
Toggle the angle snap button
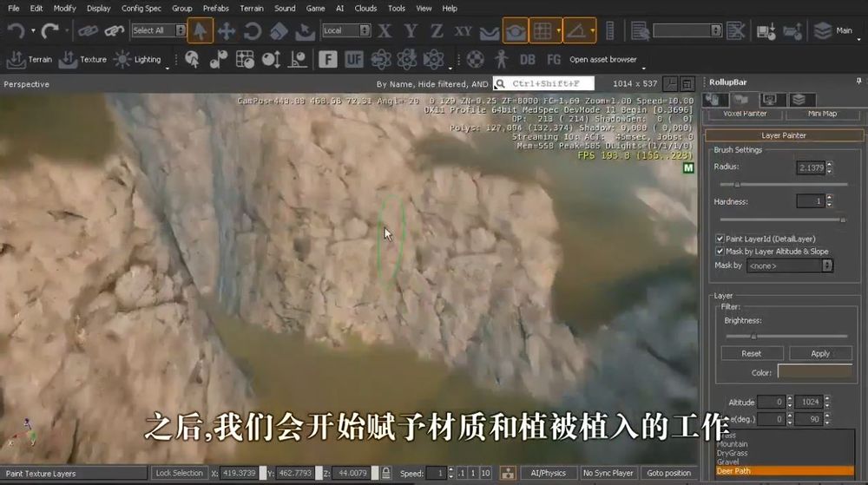point(576,30)
